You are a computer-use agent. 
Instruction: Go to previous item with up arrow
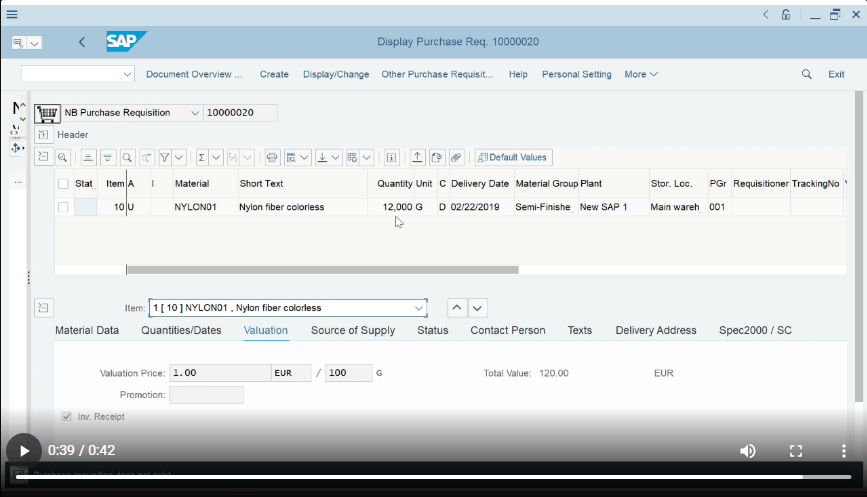click(x=457, y=308)
